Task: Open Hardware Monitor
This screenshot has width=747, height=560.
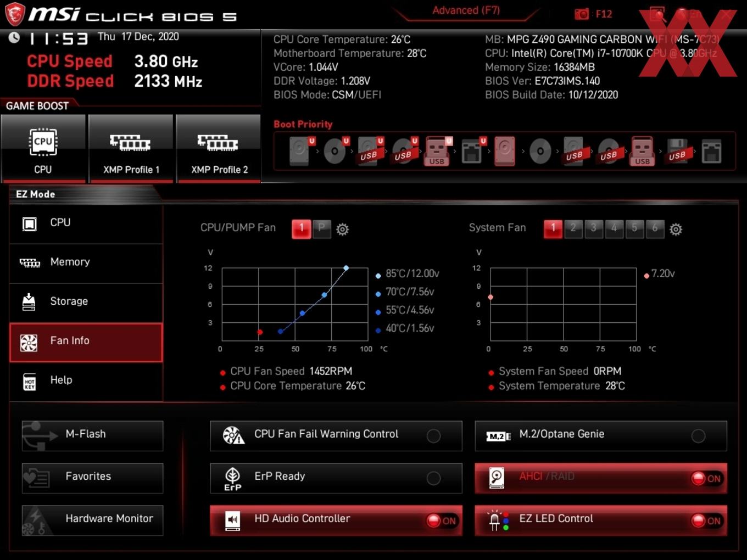Action: click(92, 520)
